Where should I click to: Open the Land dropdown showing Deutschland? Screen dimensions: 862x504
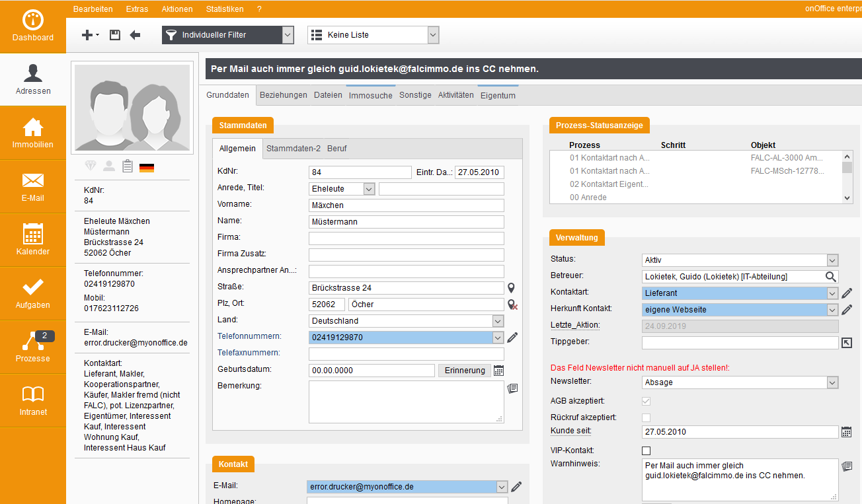tap(498, 321)
